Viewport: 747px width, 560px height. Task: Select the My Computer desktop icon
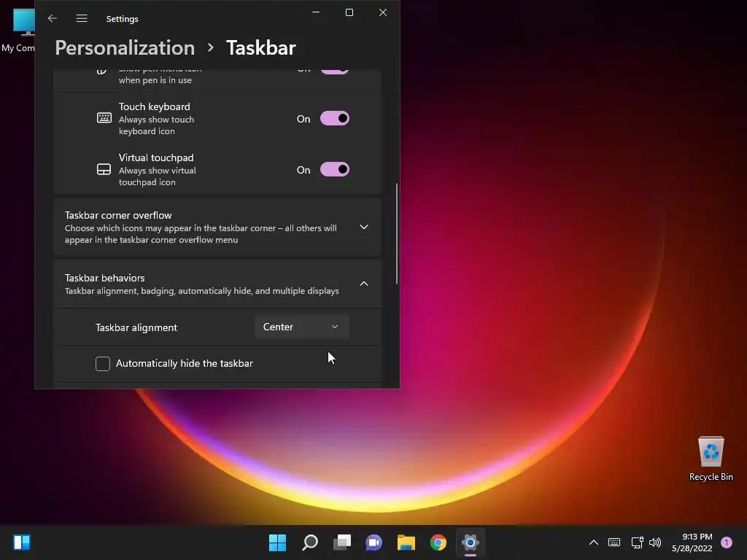pyautogui.click(x=19, y=31)
